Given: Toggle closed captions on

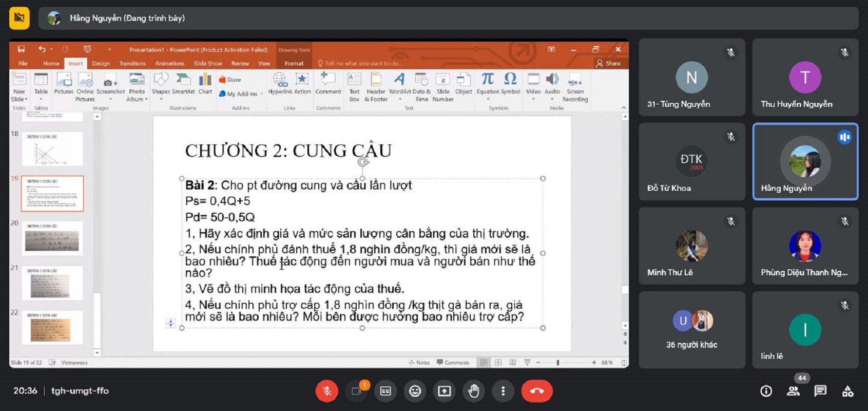Looking at the screenshot, I should pos(385,391).
